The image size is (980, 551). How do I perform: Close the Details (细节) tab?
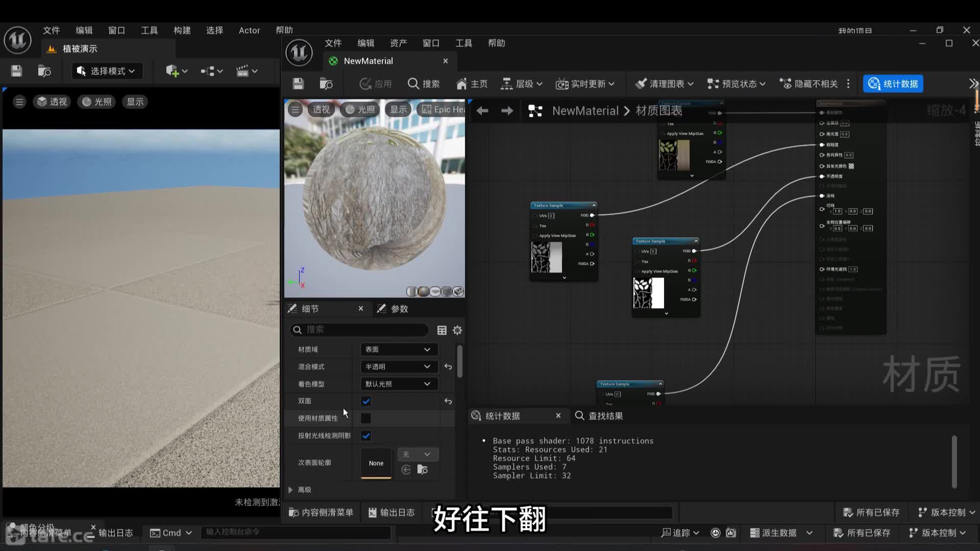click(361, 309)
